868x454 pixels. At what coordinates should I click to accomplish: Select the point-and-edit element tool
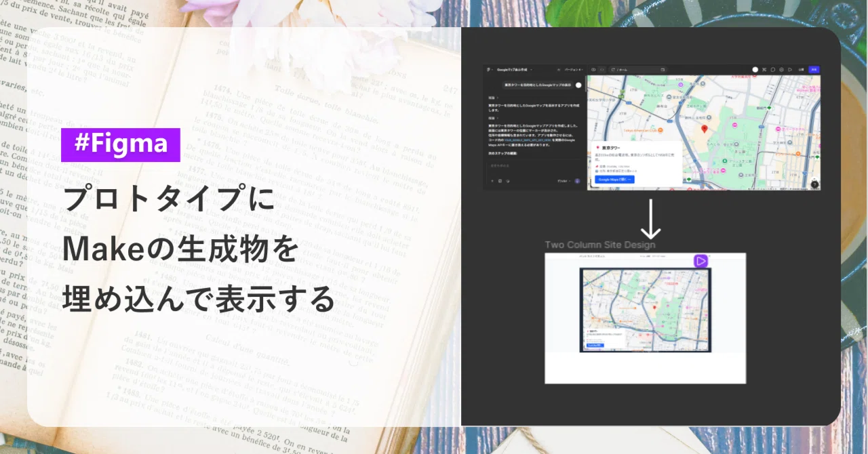[764, 70]
